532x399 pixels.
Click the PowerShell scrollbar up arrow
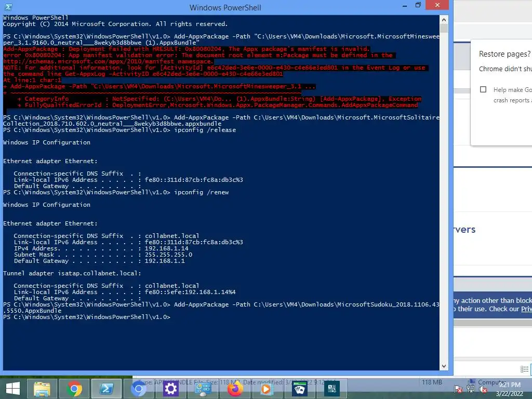click(444, 20)
